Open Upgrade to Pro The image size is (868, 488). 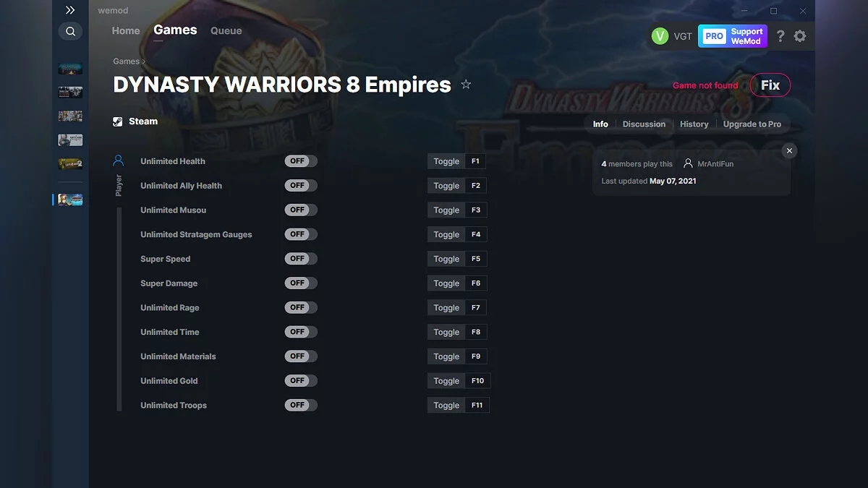coord(752,124)
